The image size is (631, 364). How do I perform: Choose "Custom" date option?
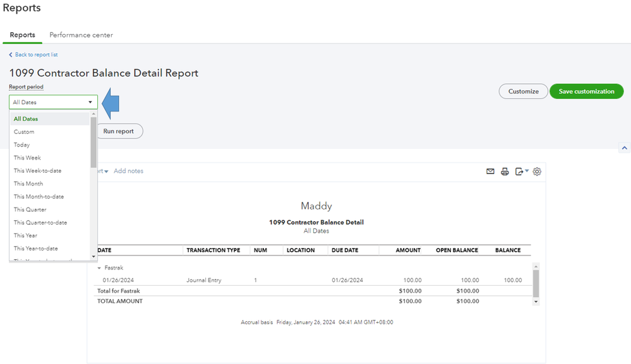24,132
